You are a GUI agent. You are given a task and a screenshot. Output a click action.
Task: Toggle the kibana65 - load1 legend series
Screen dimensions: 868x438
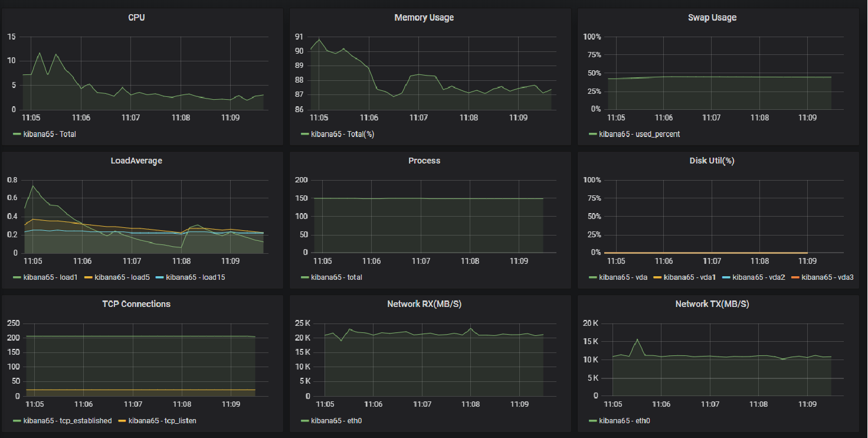[x=50, y=277]
